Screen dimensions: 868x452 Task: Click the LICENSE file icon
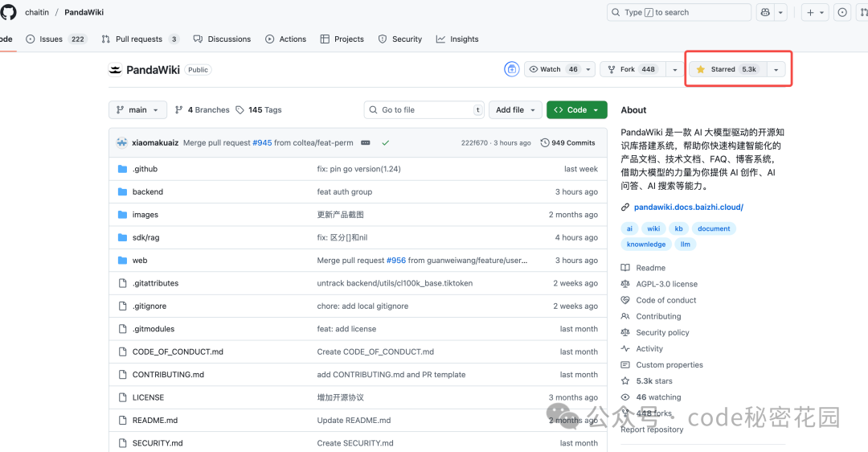[x=122, y=397]
